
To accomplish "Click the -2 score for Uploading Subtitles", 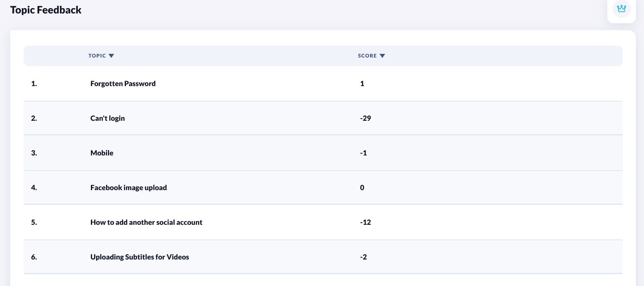I will coord(363,257).
